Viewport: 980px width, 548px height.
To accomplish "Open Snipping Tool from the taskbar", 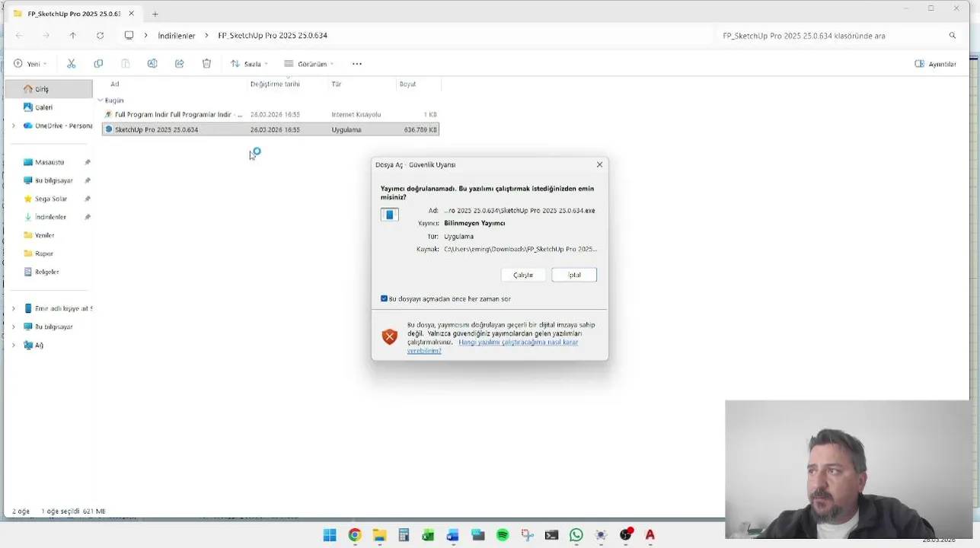I will point(527,535).
